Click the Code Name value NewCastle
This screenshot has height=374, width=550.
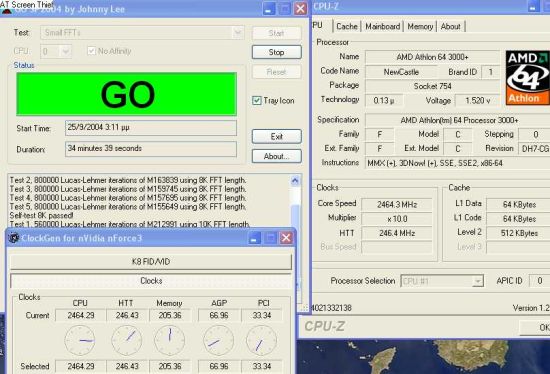point(401,72)
